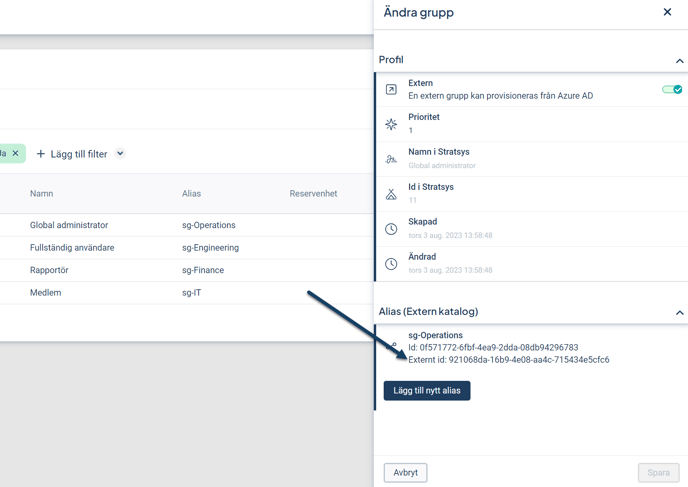Collapse the Profil section
Image resolution: width=688 pixels, height=487 pixels.
click(679, 61)
